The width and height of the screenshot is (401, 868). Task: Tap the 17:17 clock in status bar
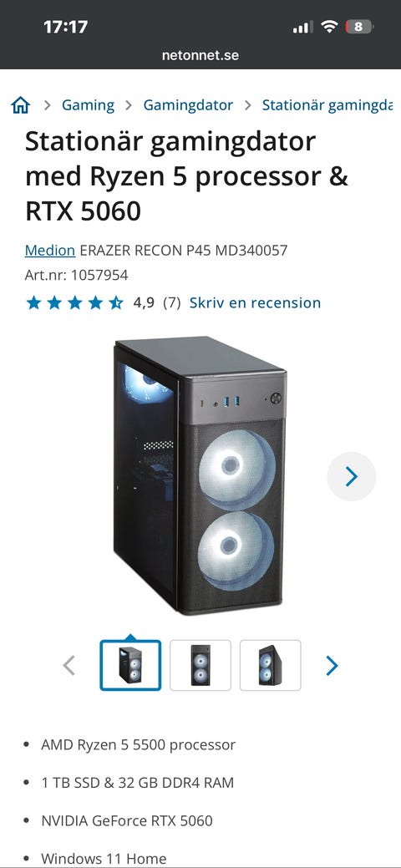point(65,27)
